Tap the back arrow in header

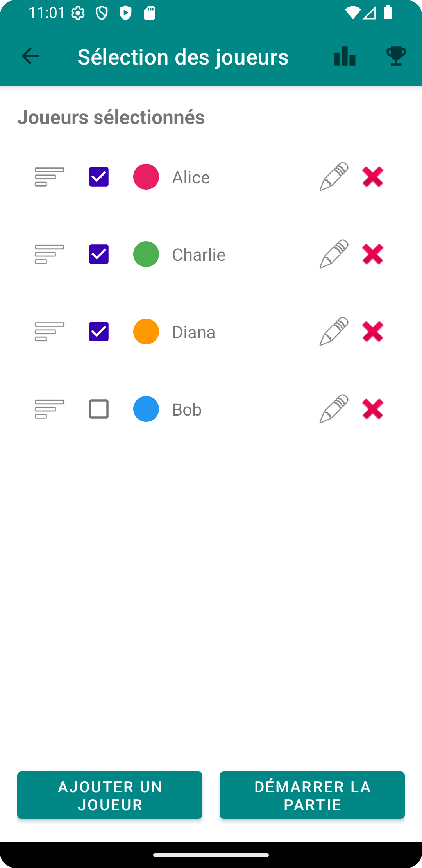pos(30,56)
